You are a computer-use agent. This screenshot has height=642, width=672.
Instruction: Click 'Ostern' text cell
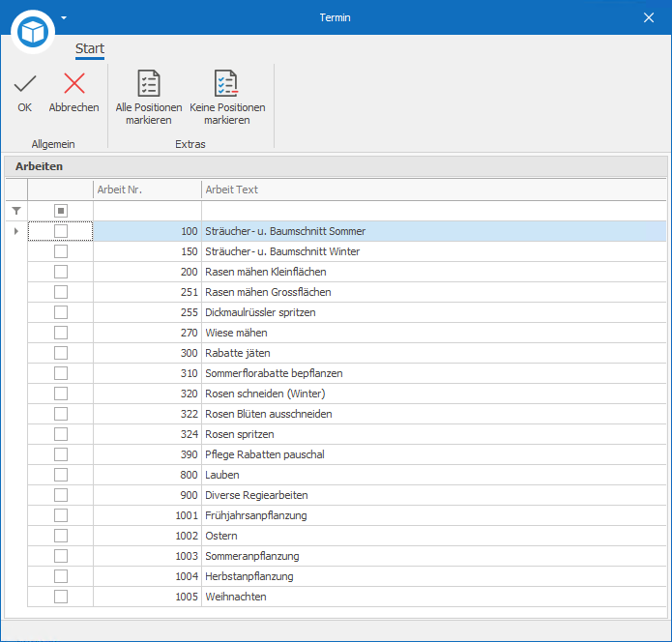(x=434, y=536)
